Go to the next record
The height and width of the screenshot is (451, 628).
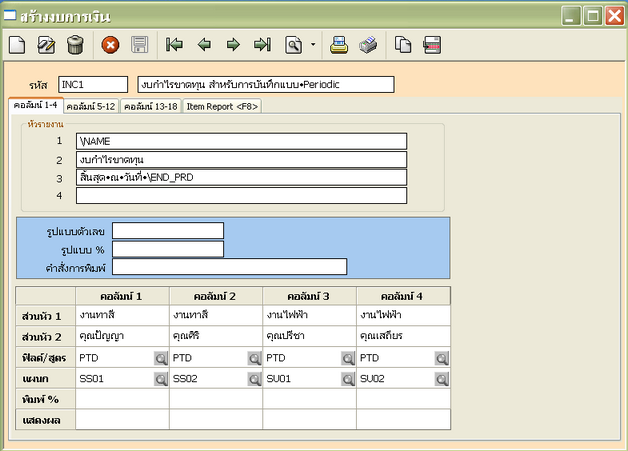tap(233, 44)
